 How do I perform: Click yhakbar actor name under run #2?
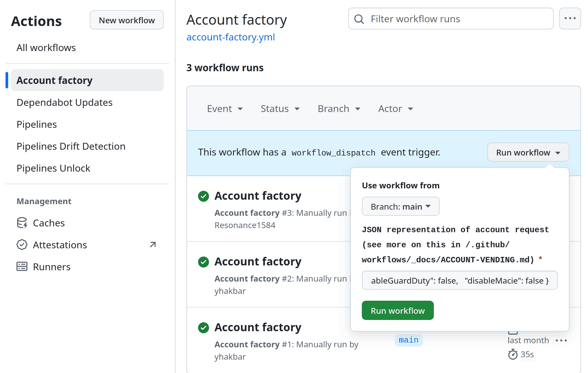(230, 291)
